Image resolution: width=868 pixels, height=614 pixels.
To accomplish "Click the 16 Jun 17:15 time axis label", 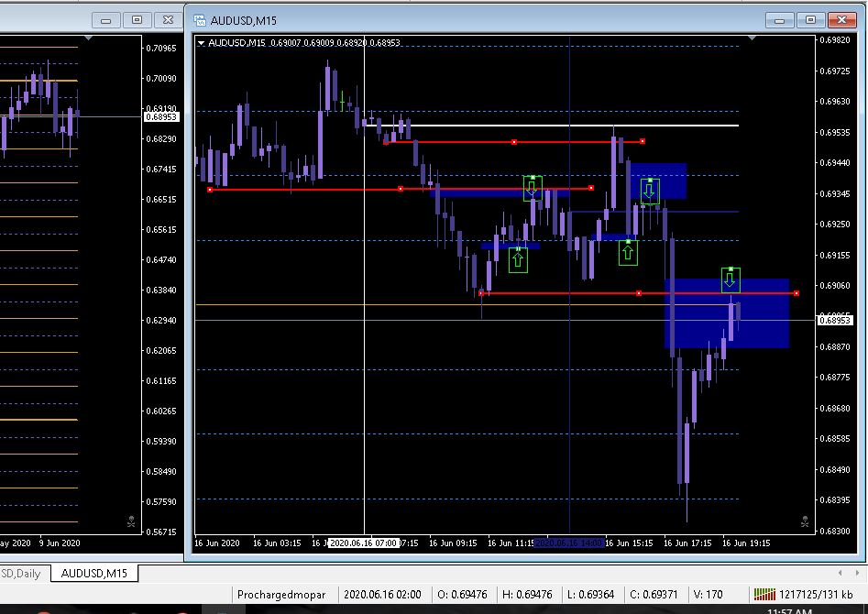I will pyautogui.click(x=687, y=543).
